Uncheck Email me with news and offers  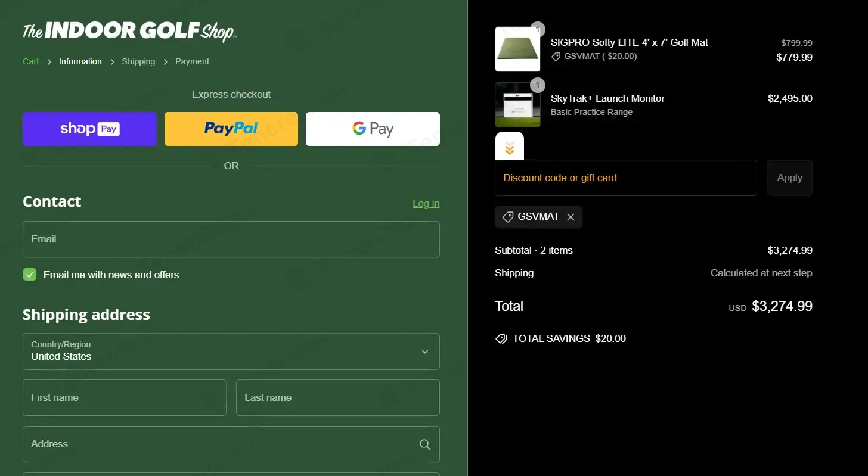(30, 275)
